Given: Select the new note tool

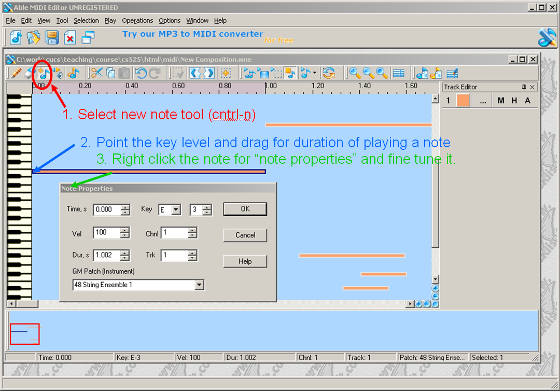Looking at the screenshot, I should tap(42, 73).
